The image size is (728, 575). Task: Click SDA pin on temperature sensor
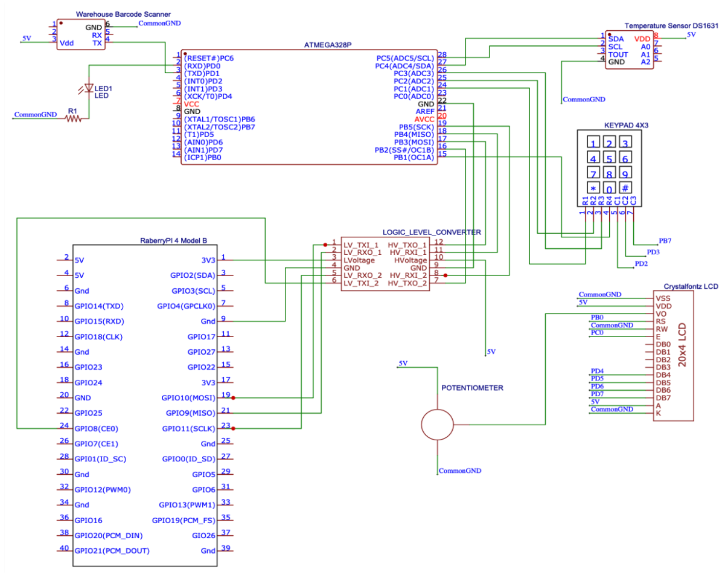tap(616, 38)
